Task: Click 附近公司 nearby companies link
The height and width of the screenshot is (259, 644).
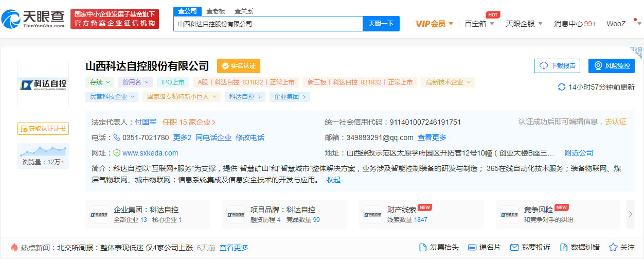Action: tap(579, 153)
